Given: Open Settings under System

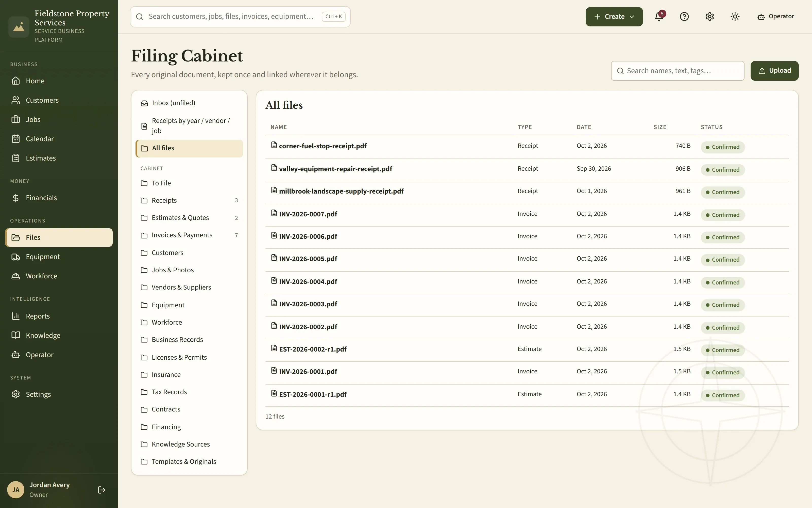Looking at the screenshot, I should [x=59, y=394].
